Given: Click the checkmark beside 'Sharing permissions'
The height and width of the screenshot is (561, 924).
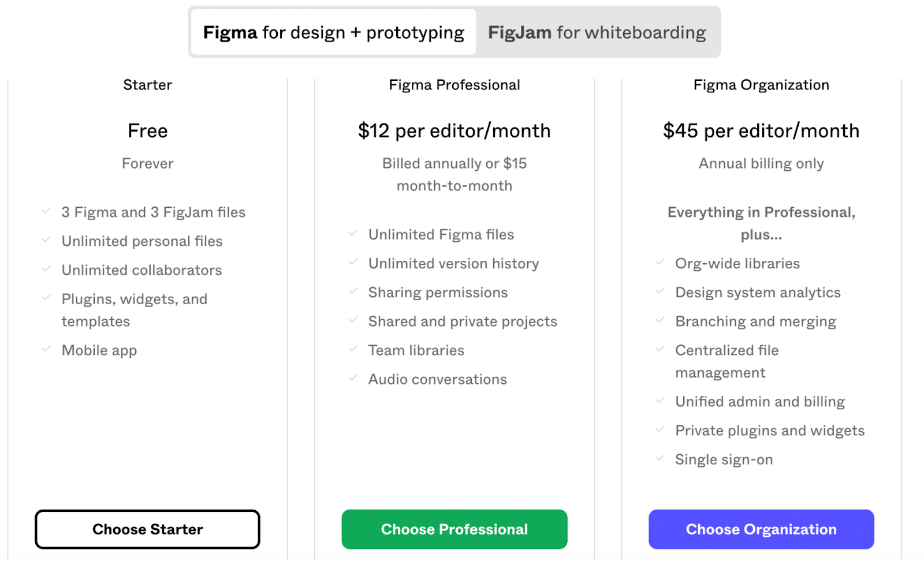Looking at the screenshot, I should click(353, 291).
